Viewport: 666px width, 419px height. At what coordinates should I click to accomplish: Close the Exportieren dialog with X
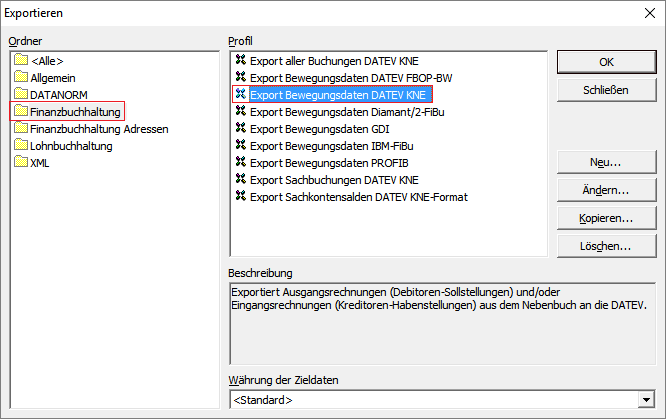[650, 13]
